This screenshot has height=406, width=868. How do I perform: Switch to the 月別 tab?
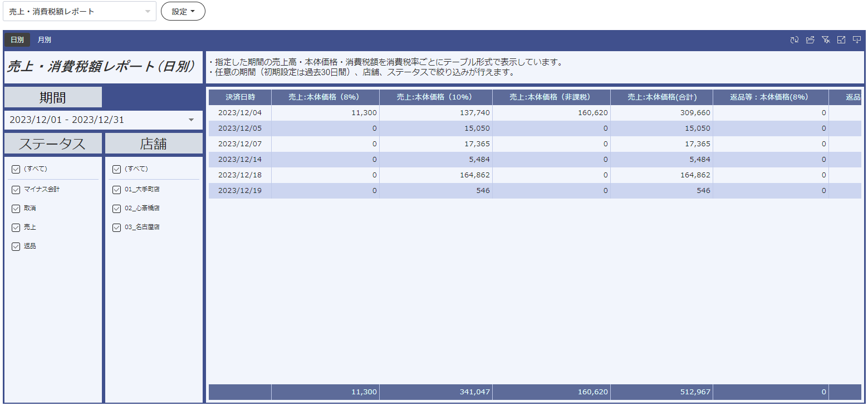pyautogui.click(x=44, y=39)
